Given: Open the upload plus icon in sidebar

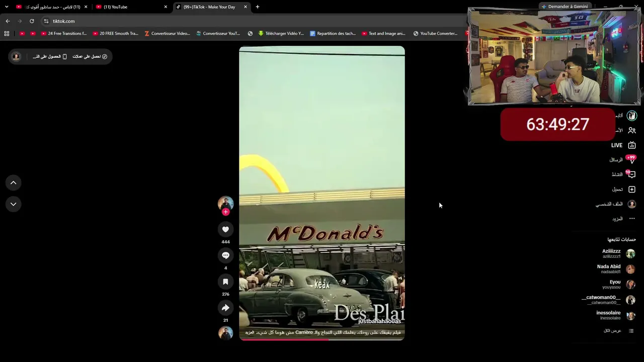Looking at the screenshot, I should pyautogui.click(x=632, y=190).
